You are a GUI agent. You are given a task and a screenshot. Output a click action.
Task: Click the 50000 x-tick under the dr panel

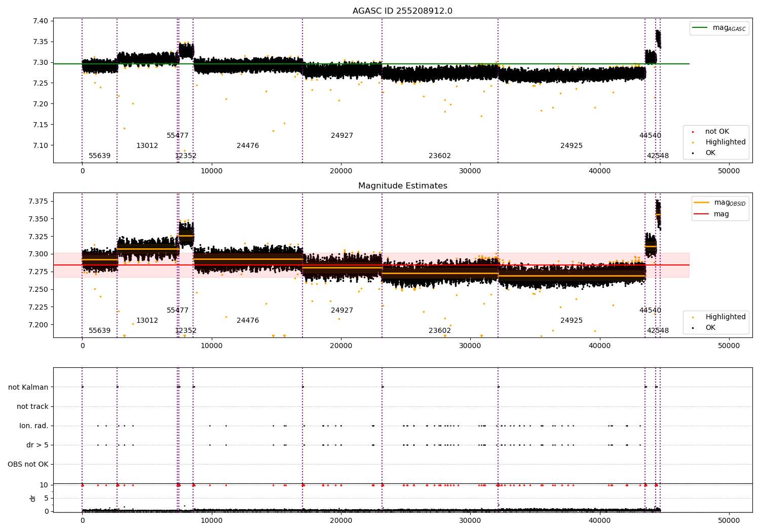pos(729,520)
